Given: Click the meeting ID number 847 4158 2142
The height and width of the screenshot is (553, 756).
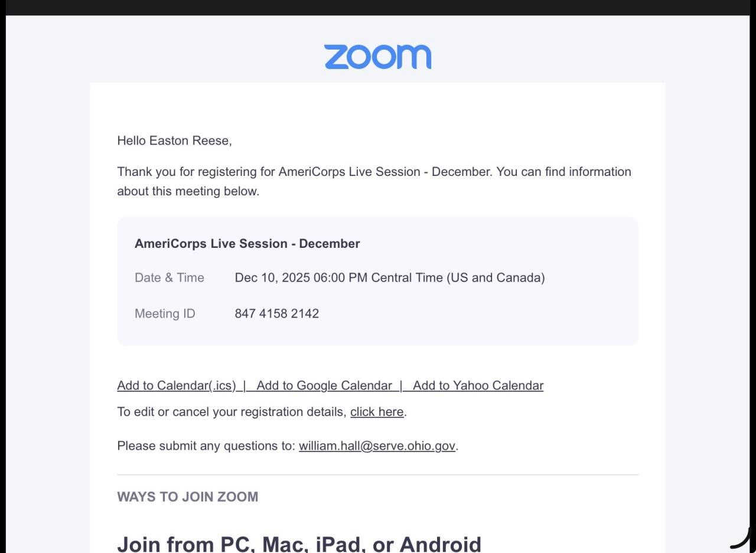Looking at the screenshot, I should click(276, 313).
